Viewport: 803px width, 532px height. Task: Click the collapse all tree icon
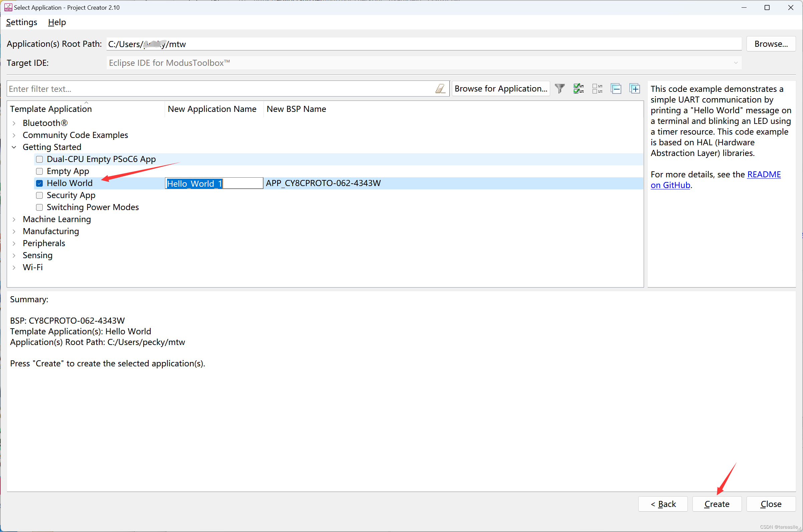(x=616, y=89)
